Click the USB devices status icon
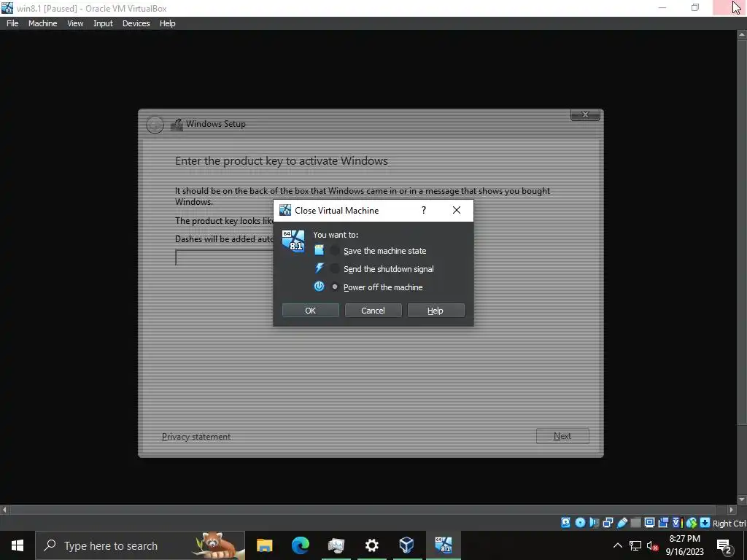The width and height of the screenshot is (747, 560). tap(622, 522)
